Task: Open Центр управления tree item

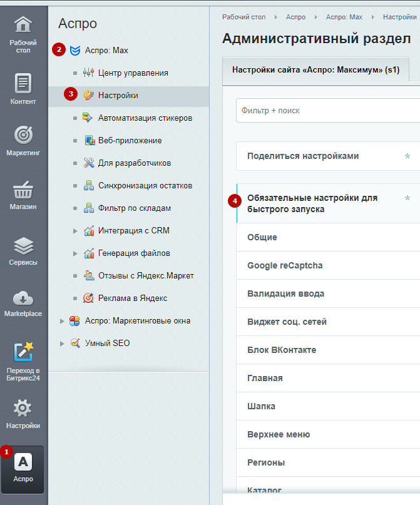Action: point(133,73)
